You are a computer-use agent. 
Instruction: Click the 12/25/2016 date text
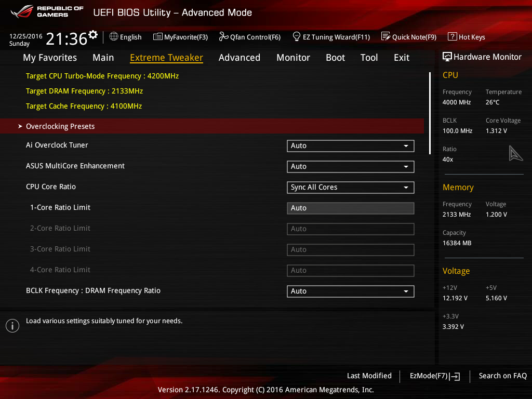[26, 36]
